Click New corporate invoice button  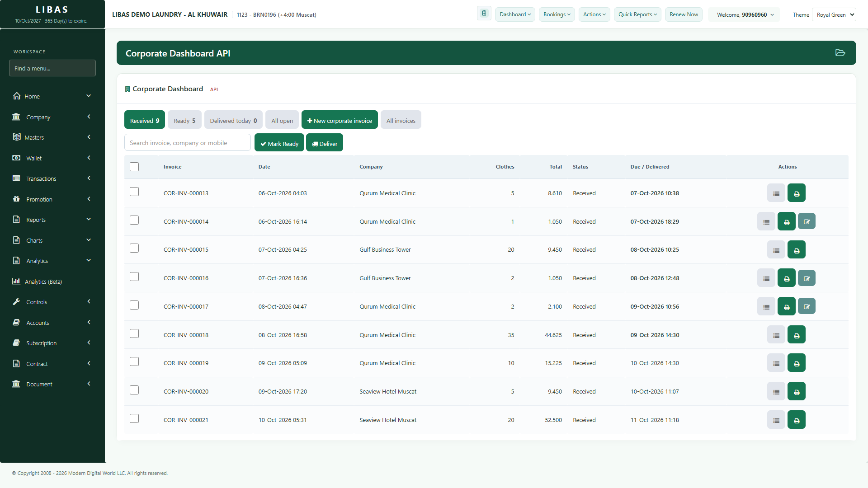click(340, 120)
